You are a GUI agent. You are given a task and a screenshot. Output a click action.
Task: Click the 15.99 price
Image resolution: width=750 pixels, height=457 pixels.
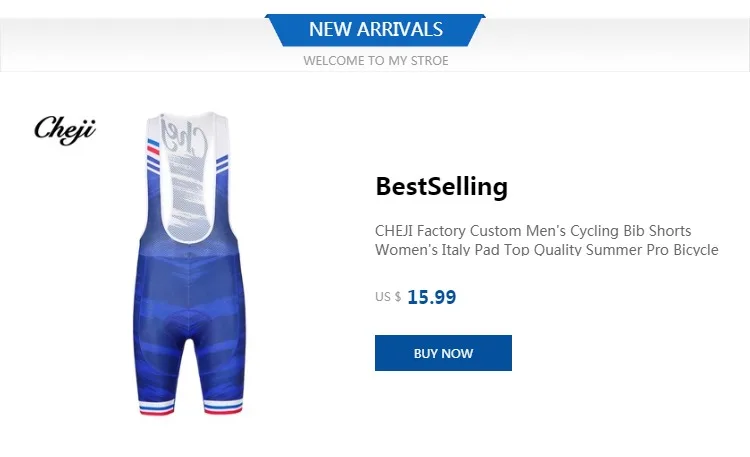pos(431,297)
